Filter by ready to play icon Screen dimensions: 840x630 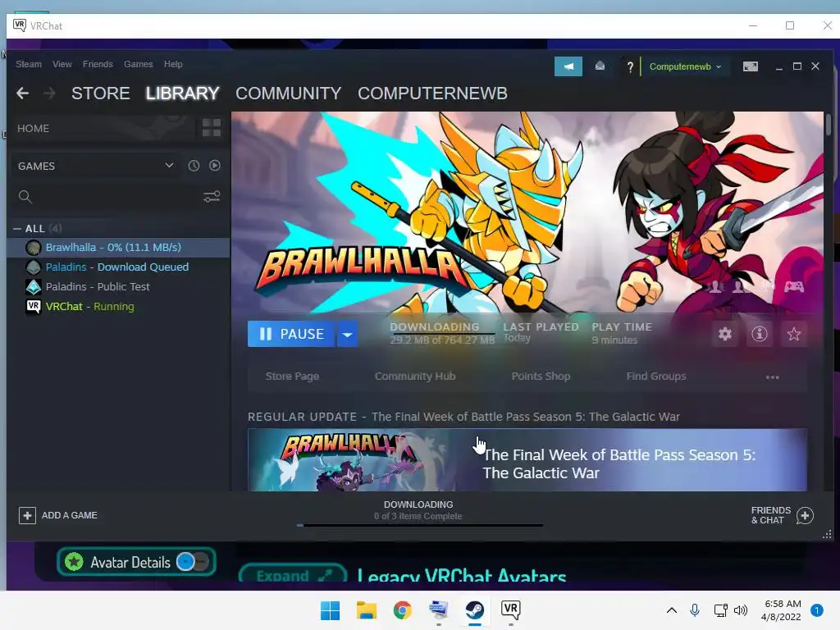tap(215, 166)
